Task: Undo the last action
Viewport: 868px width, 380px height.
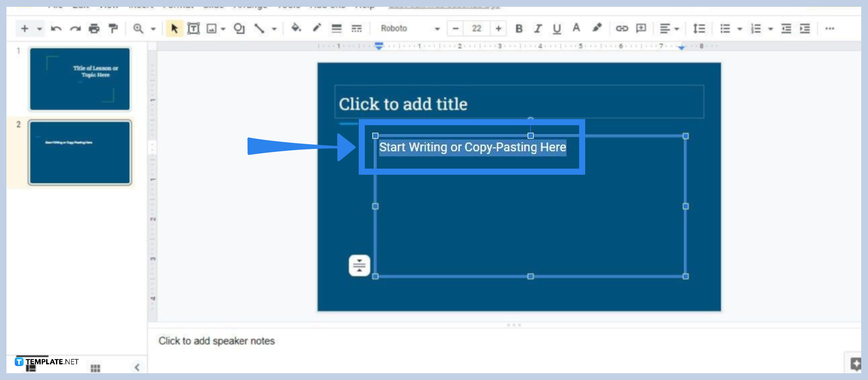Action: (56, 28)
